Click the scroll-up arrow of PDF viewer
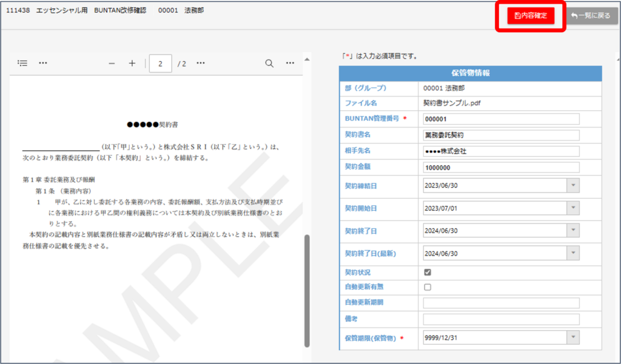This screenshot has height=364, width=621. (307, 59)
